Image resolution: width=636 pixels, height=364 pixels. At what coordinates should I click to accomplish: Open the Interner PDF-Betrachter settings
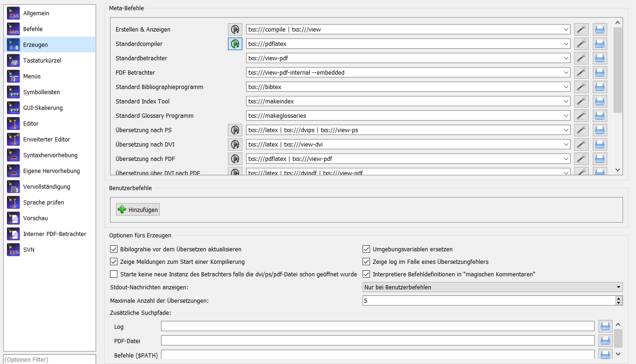click(54, 234)
